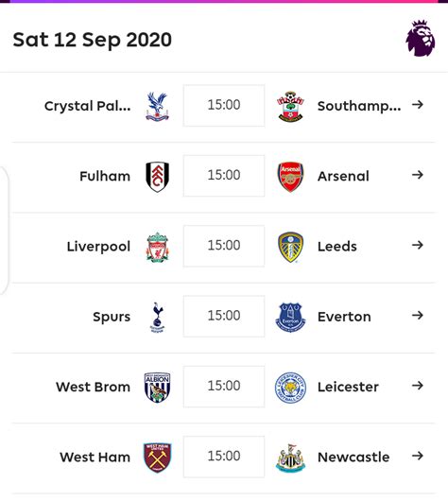Screen dimensions: 448x501
Task: Click the West Ham crossed hammers crest
Action: 157,458
